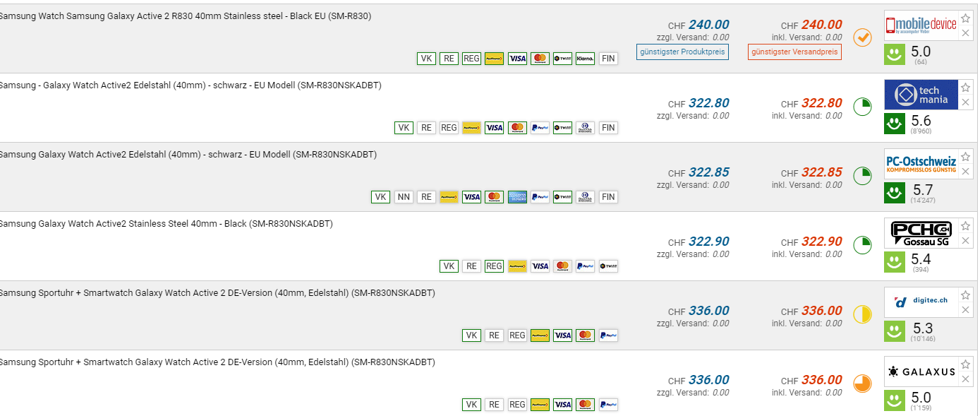This screenshot has width=980, height=416.
Task: Click the orange pie availability icon for Galaxus
Action: point(862,384)
